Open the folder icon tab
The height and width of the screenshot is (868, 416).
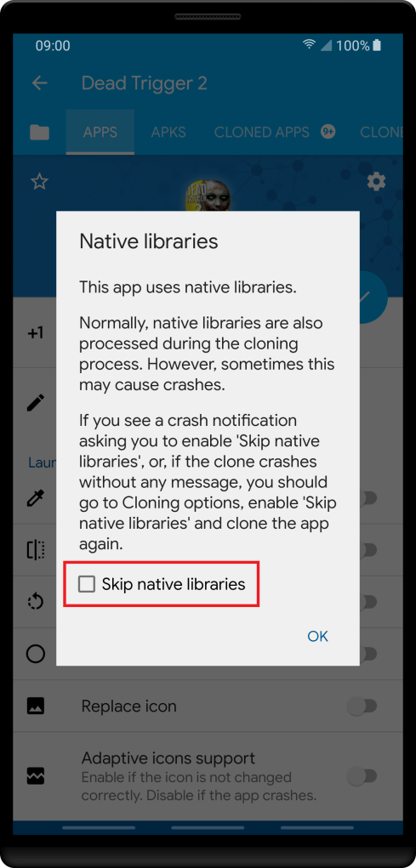(x=39, y=133)
